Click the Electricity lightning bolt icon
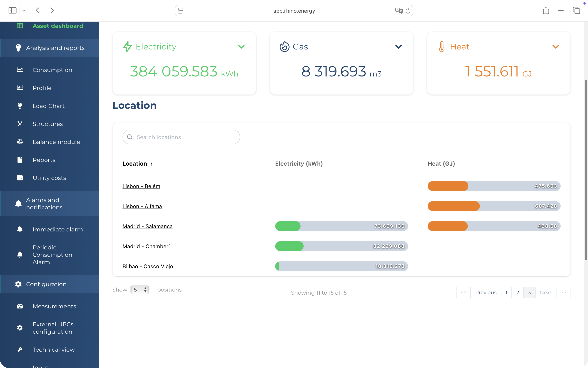The image size is (588, 368). (127, 46)
